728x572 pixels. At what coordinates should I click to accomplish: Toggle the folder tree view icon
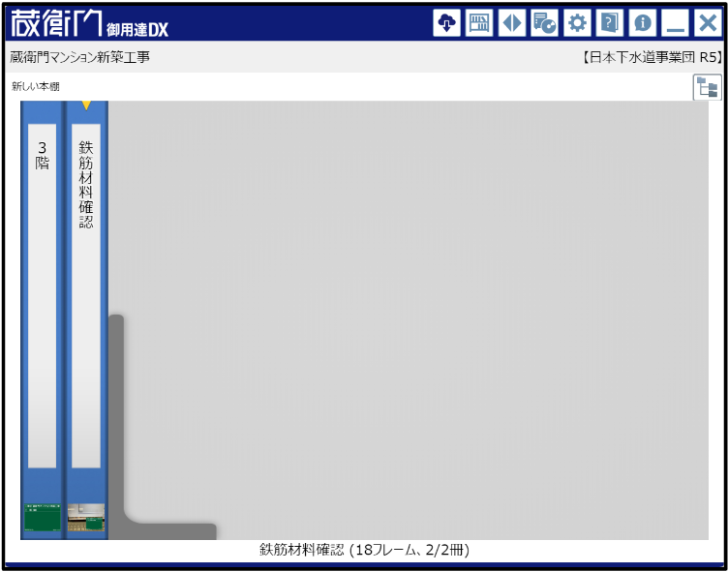pos(707,88)
